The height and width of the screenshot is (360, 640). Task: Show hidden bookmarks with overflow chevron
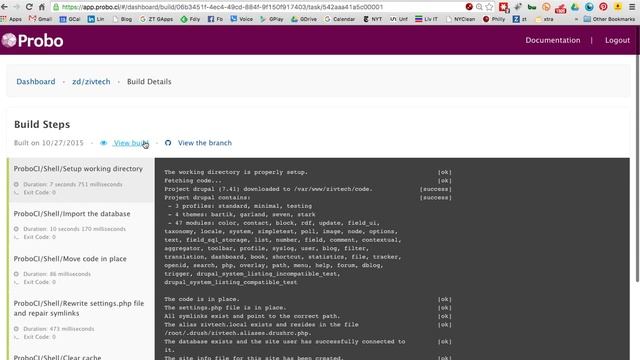click(576, 19)
